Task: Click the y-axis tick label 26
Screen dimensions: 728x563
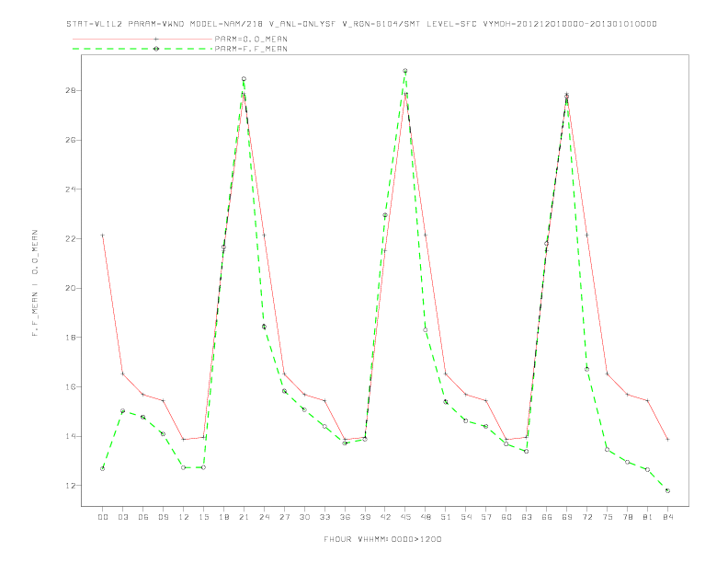Action: [71, 140]
